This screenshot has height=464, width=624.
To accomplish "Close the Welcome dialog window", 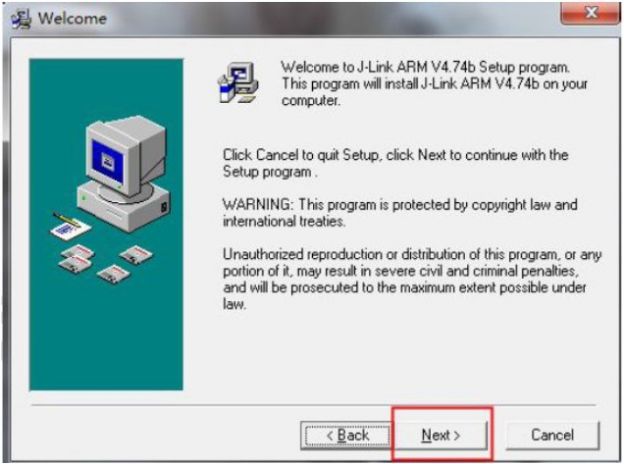I will click(x=590, y=13).
